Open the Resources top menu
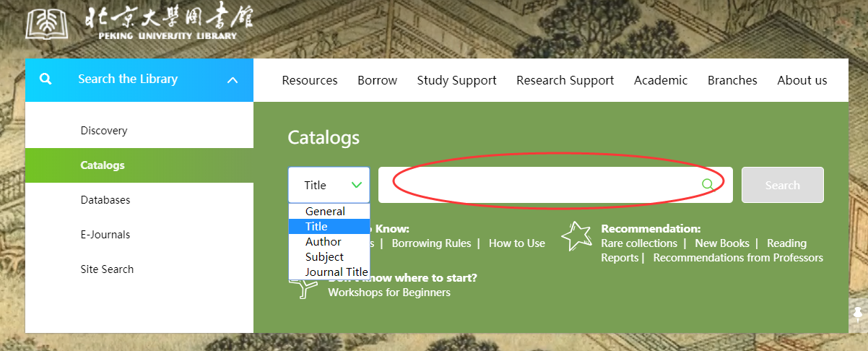868x351 pixels. click(x=310, y=80)
